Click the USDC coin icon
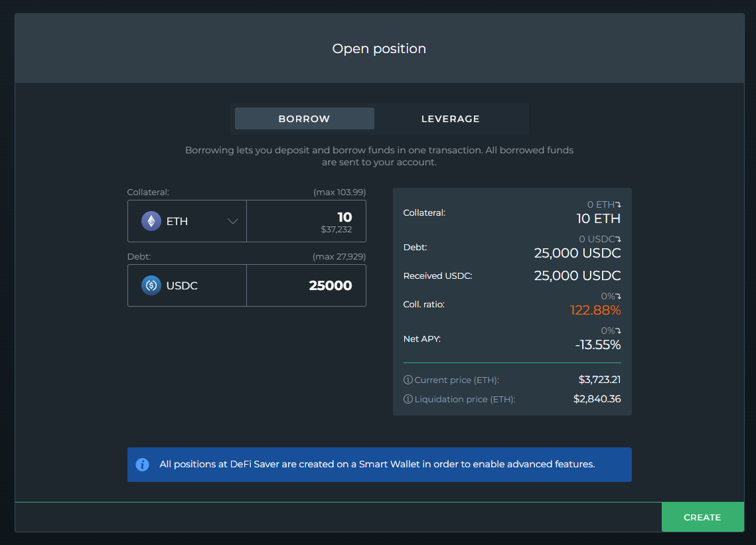Screen dimensions: 756x545 coord(151,285)
